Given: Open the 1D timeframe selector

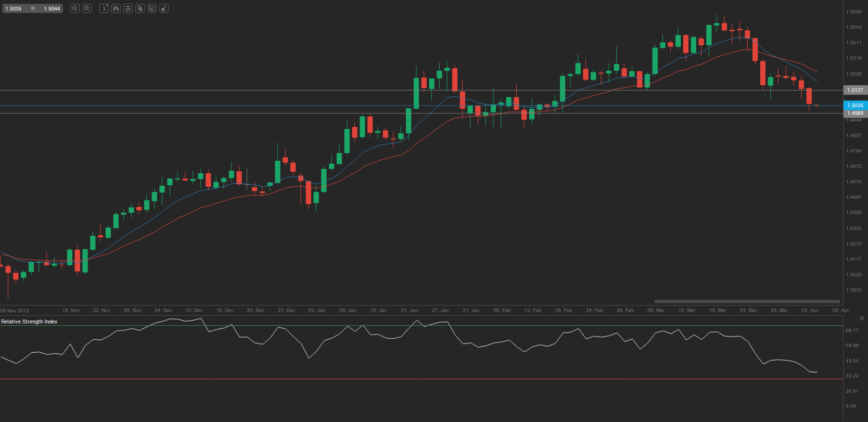Looking at the screenshot, I should tap(104, 8).
